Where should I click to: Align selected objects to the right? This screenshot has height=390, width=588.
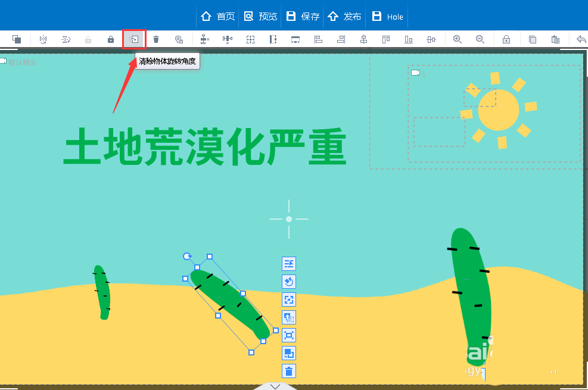pos(341,39)
